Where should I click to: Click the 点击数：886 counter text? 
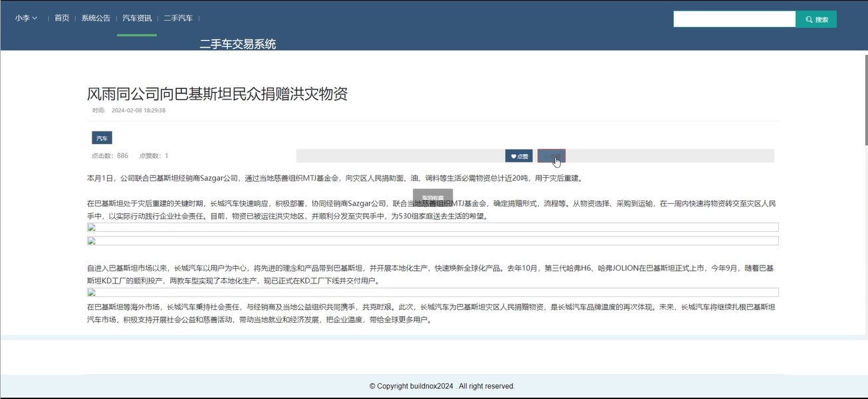click(x=110, y=156)
